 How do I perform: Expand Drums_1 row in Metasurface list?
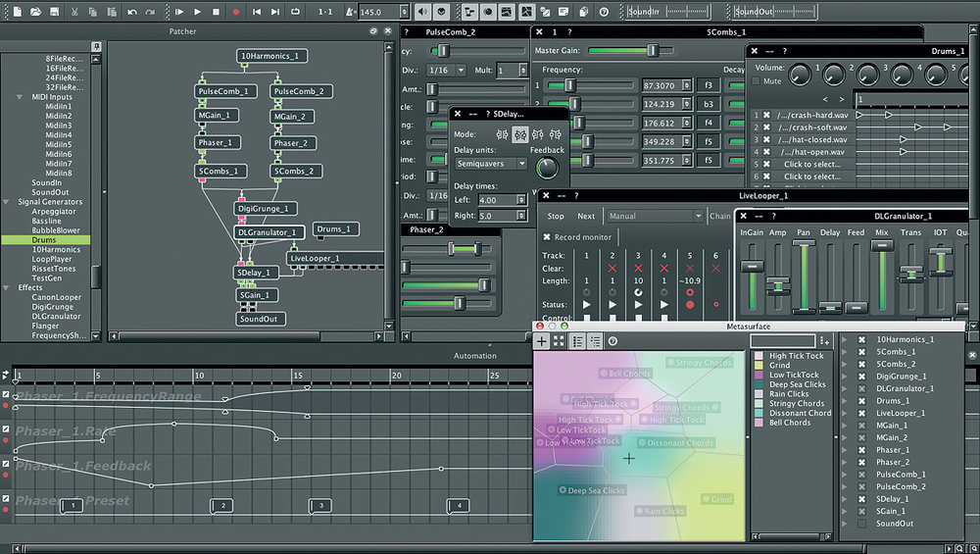tap(845, 401)
